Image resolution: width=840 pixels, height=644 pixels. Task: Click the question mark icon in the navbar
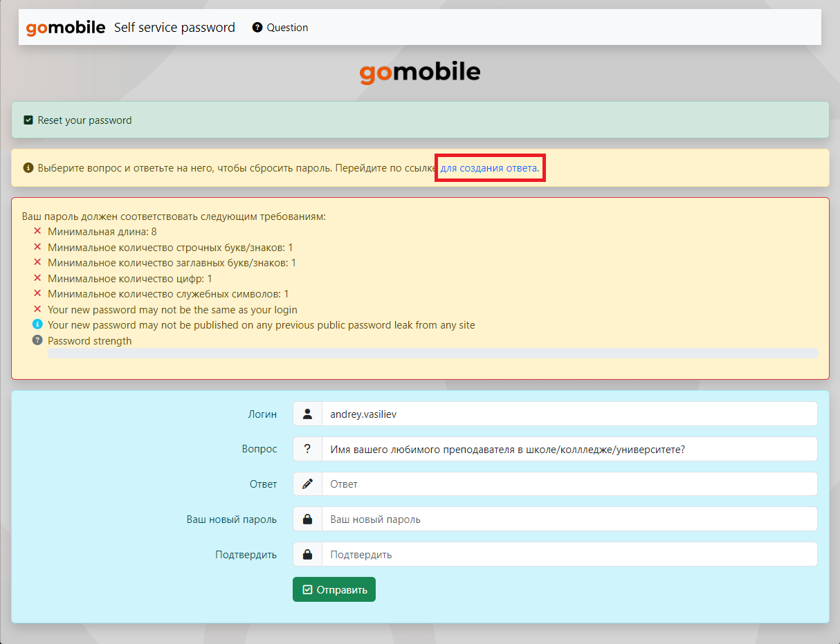(x=257, y=28)
